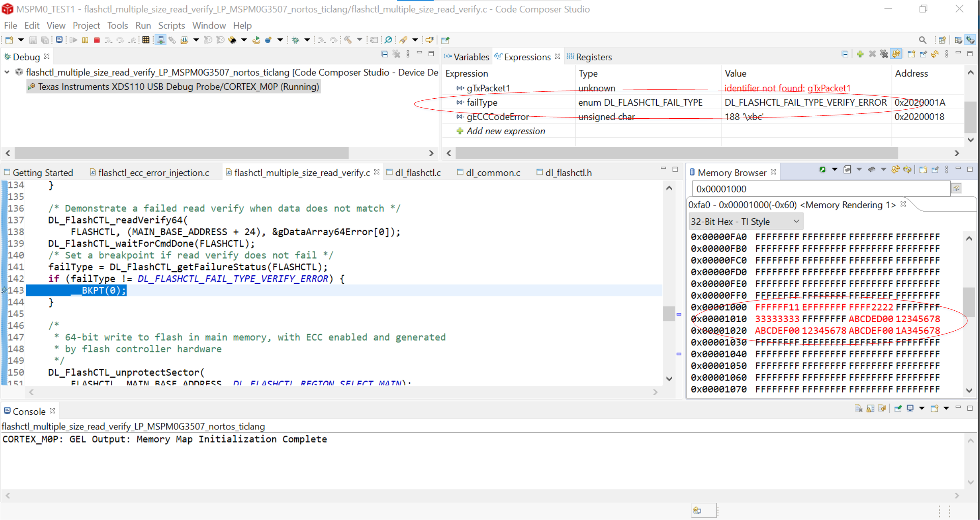This screenshot has height=520, width=980.
Task: Open the File menu
Action: coord(10,25)
